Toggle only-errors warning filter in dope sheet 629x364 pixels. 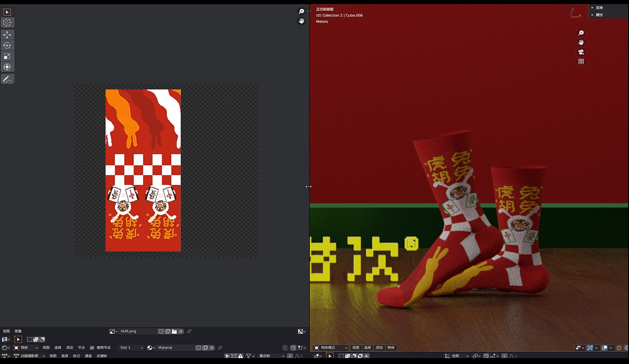point(240,356)
